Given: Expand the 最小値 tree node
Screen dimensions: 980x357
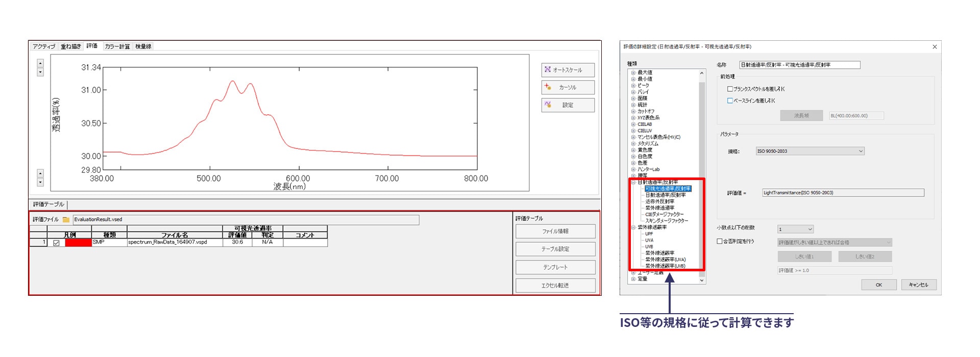Looking at the screenshot, I should point(633,79).
